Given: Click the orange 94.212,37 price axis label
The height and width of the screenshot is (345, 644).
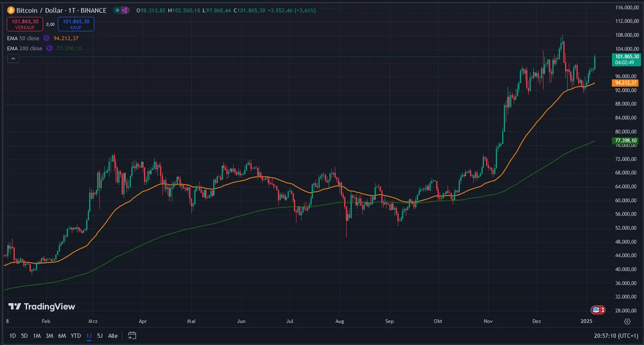Looking at the screenshot, I should click(x=626, y=83).
